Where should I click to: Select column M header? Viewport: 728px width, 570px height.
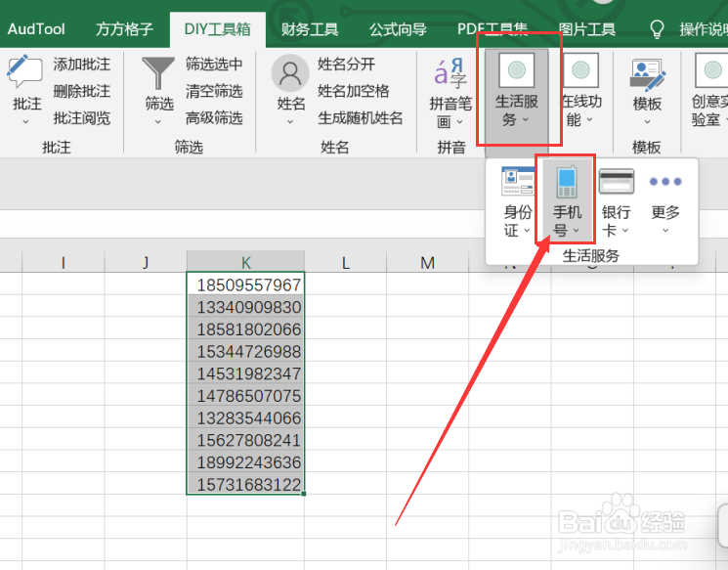pyautogui.click(x=428, y=262)
